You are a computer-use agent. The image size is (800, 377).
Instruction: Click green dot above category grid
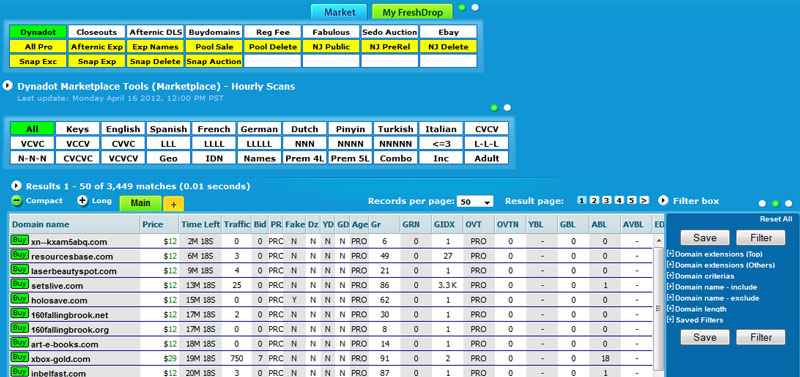tap(494, 108)
